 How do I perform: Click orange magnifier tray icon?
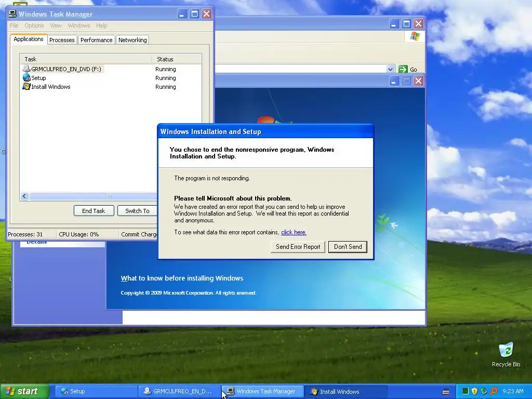[x=494, y=391]
